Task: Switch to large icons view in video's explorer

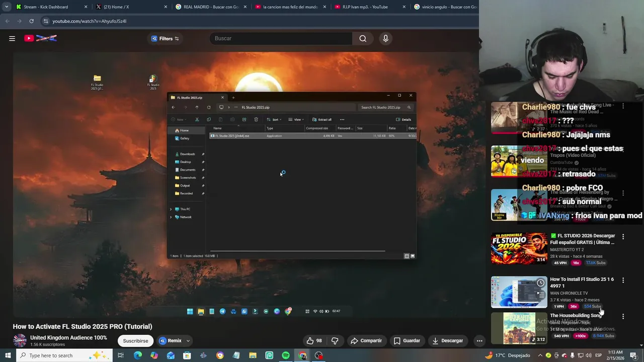Action: click(413, 256)
